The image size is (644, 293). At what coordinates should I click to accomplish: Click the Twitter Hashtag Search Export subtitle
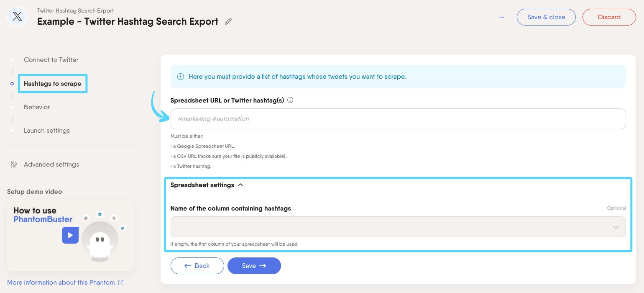point(75,10)
